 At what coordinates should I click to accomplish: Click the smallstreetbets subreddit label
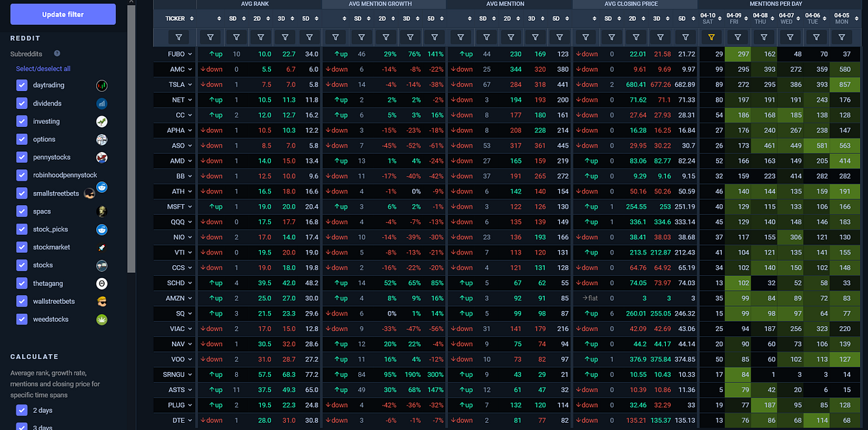coord(57,193)
